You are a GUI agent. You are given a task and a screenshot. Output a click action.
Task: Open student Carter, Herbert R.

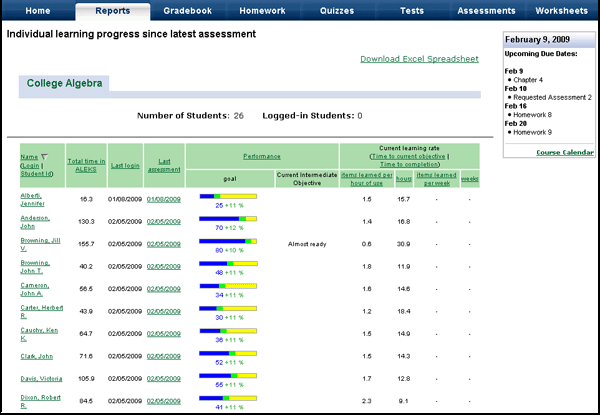[42, 311]
